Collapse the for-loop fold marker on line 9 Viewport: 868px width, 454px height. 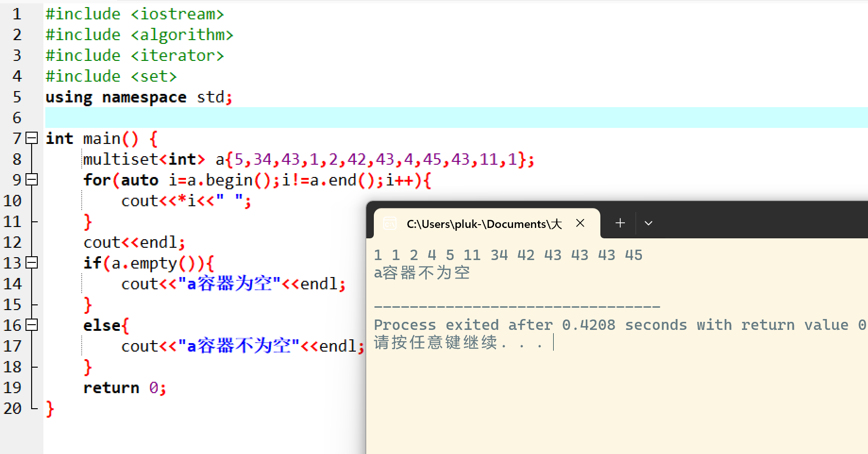pyautogui.click(x=31, y=180)
